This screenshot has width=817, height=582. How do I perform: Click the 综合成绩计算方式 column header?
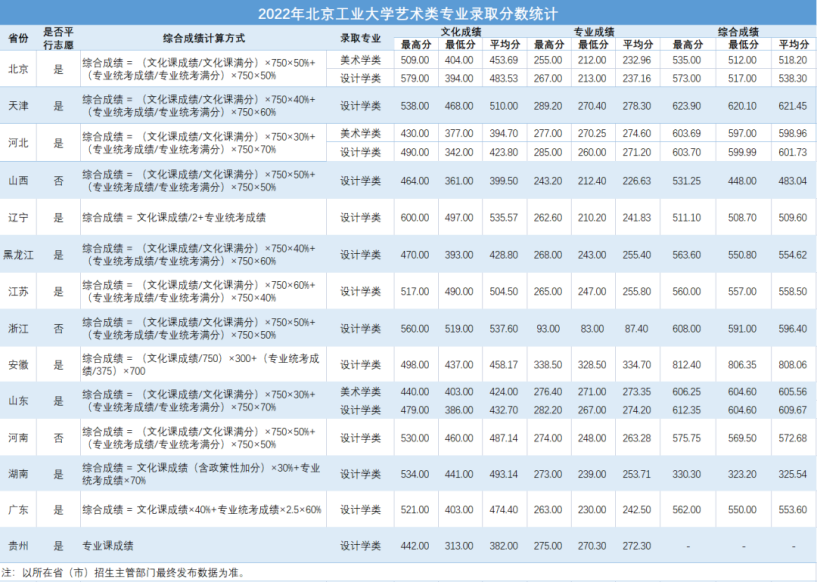pyautogui.click(x=203, y=39)
